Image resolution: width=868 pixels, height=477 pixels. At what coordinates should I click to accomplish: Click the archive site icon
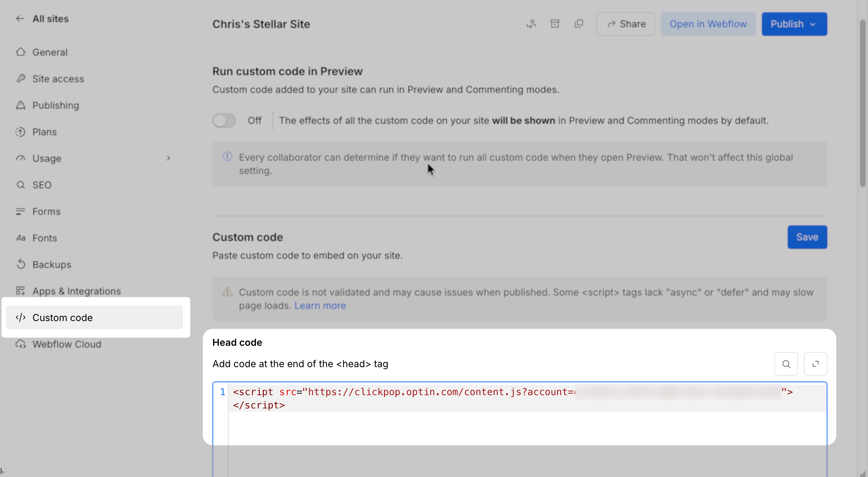pos(555,24)
